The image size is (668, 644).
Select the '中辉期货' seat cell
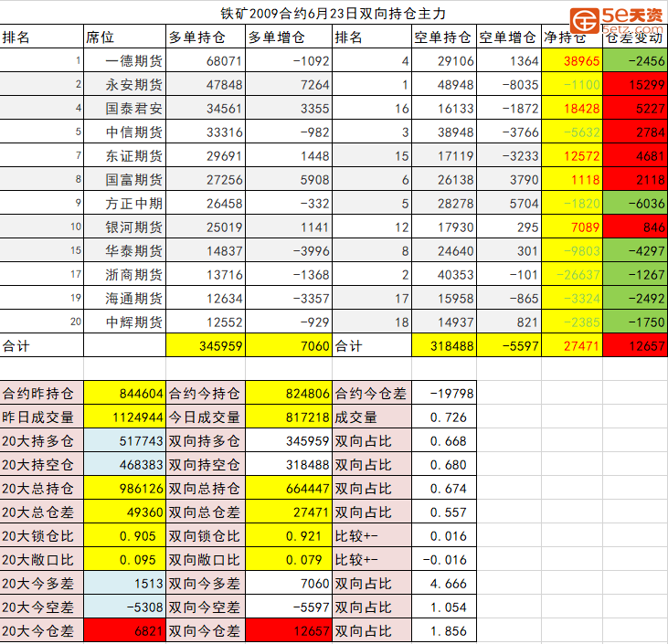(x=124, y=322)
